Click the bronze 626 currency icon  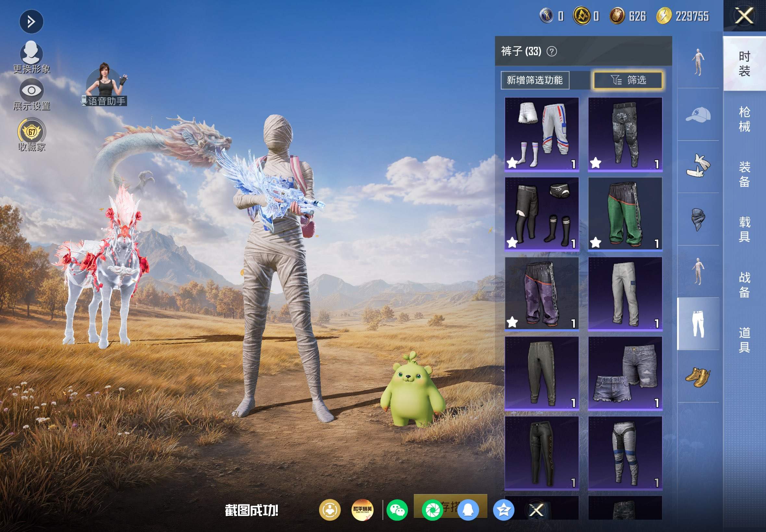(x=617, y=16)
